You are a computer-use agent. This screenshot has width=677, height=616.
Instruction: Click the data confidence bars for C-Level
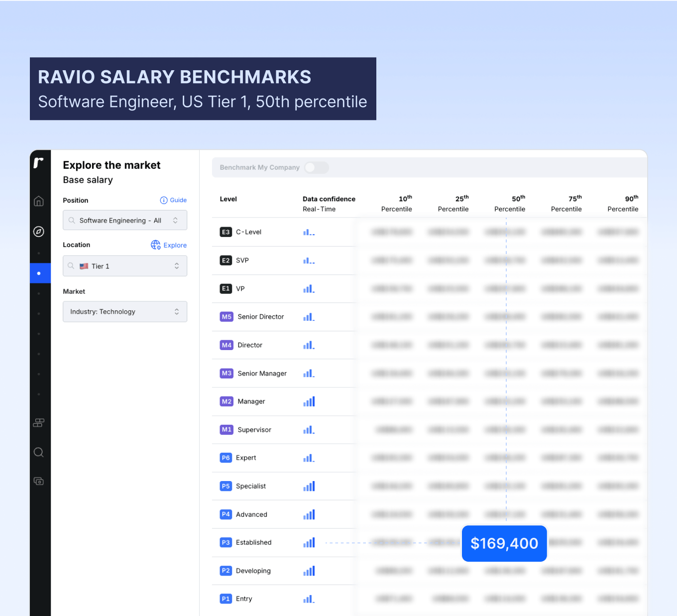(309, 232)
